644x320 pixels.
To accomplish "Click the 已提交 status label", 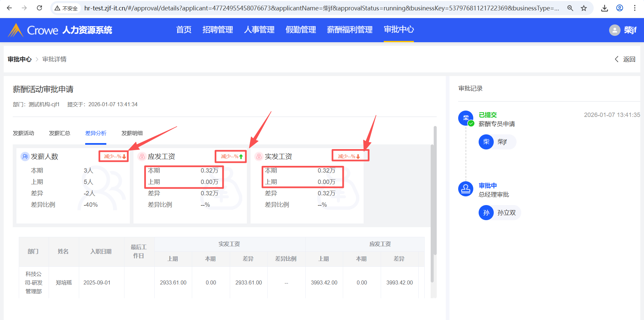I will pyautogui.click(x=488, y=115).
